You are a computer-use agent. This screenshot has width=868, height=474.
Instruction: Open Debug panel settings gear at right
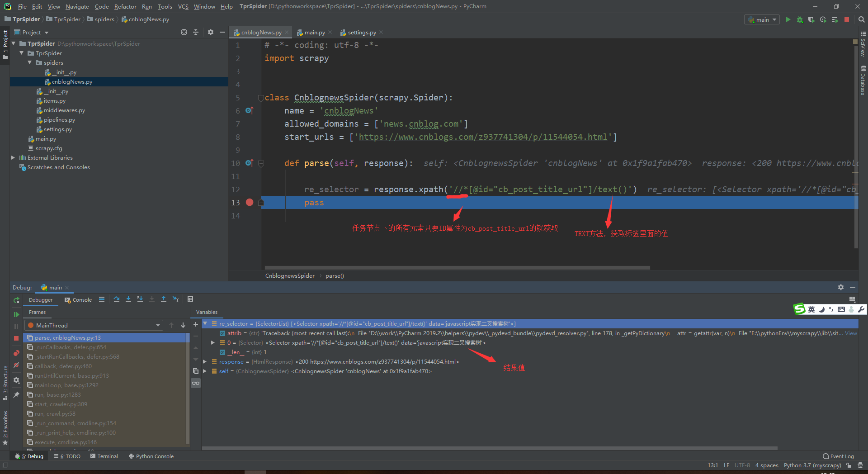[x=841, y=287]
